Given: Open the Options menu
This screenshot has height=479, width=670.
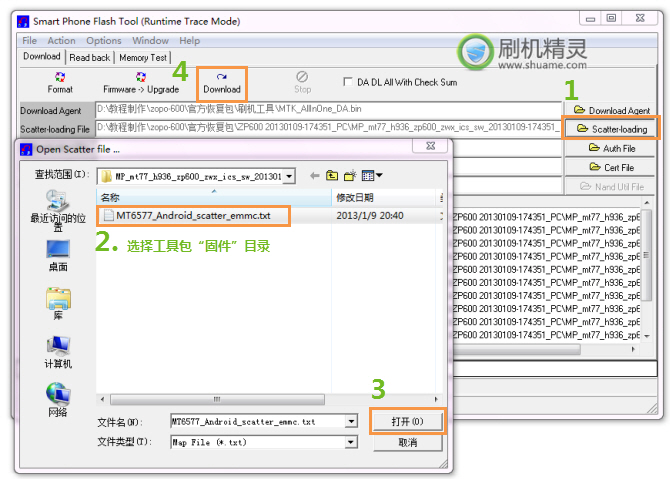Looking at the screenshot, I should pyautogui.click(x=104, y=41).
